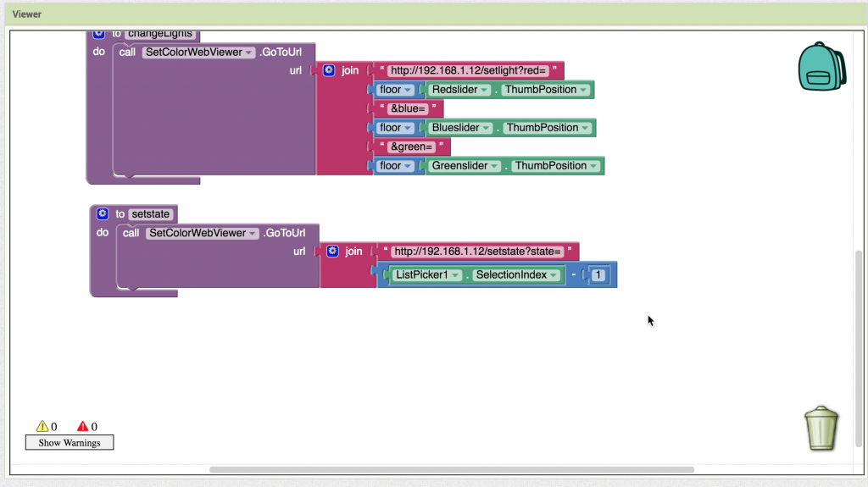This screenshot has height=487, width=868.
Task: Open the backpack icon
Action: [821, 67]
